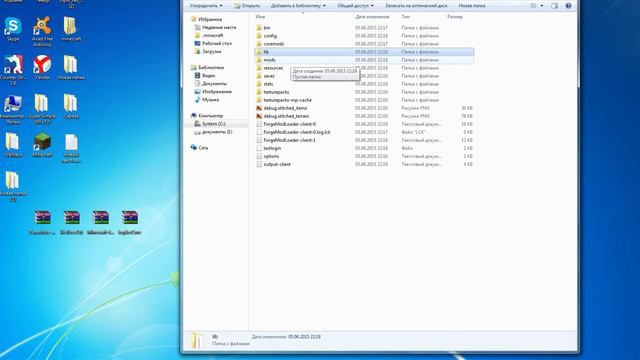640x360 pixels.
Task: Click the Открыть toolbar button
Action: [x=247, y=6]
